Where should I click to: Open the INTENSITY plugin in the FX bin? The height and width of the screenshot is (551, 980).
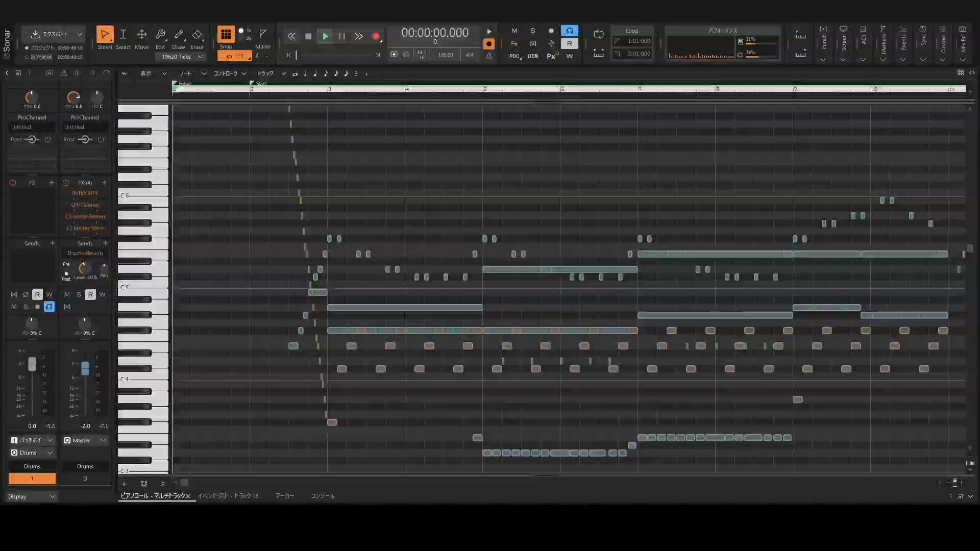click(x=85, y=193)
